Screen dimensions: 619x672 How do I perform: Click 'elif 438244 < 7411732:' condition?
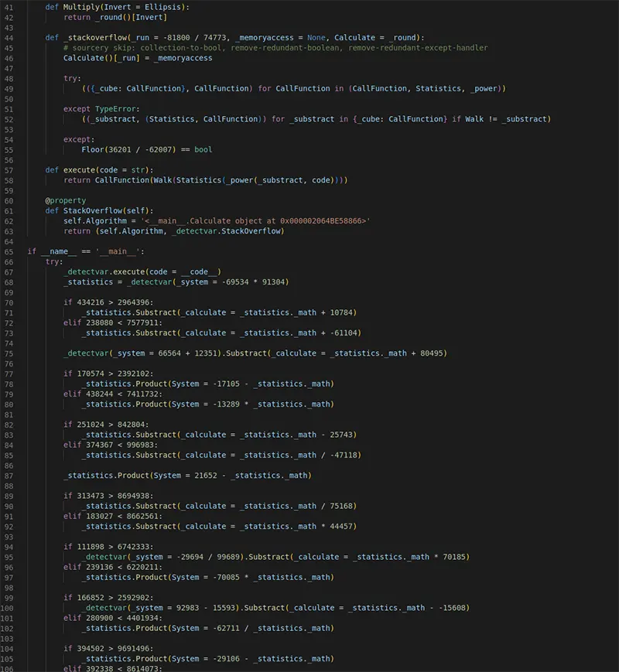[113, 394]
